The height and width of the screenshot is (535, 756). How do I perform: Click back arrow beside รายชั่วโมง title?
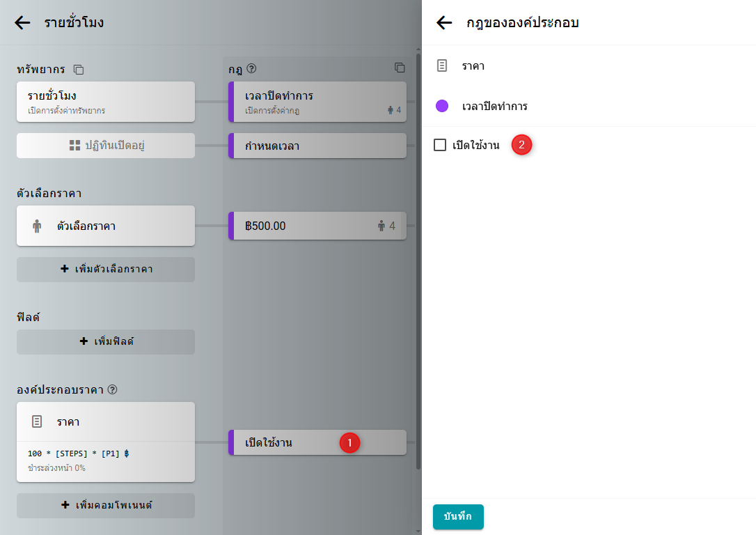click(22, 22)
